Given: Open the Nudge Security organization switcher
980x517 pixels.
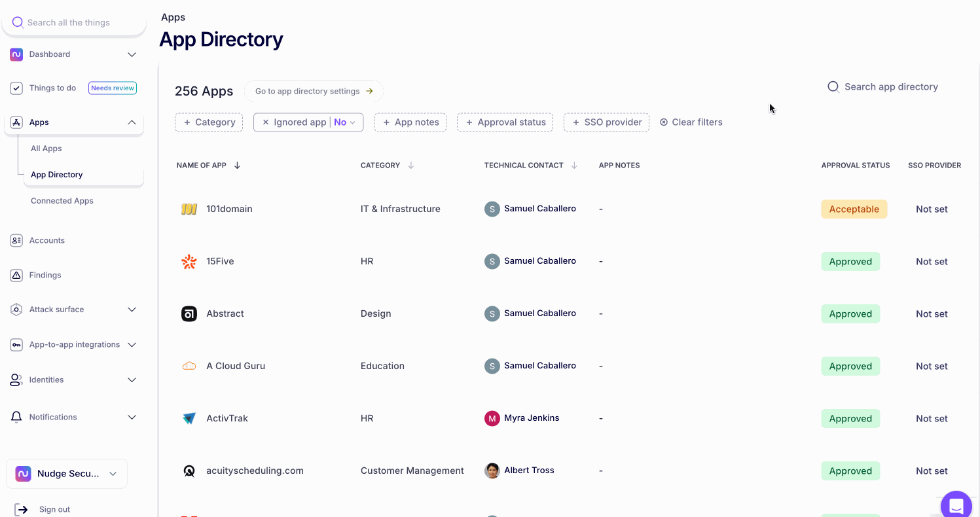Looking at the screenshot, I should click(67, 474).
